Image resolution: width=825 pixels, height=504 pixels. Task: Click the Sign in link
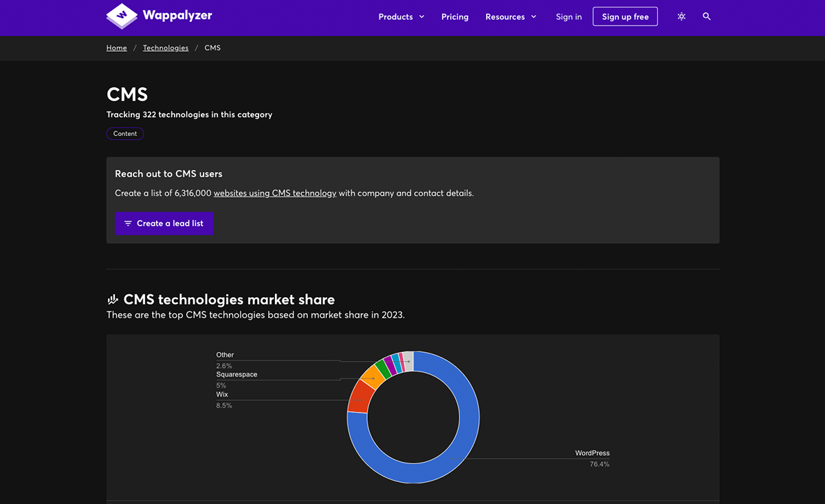click(569, 17)
